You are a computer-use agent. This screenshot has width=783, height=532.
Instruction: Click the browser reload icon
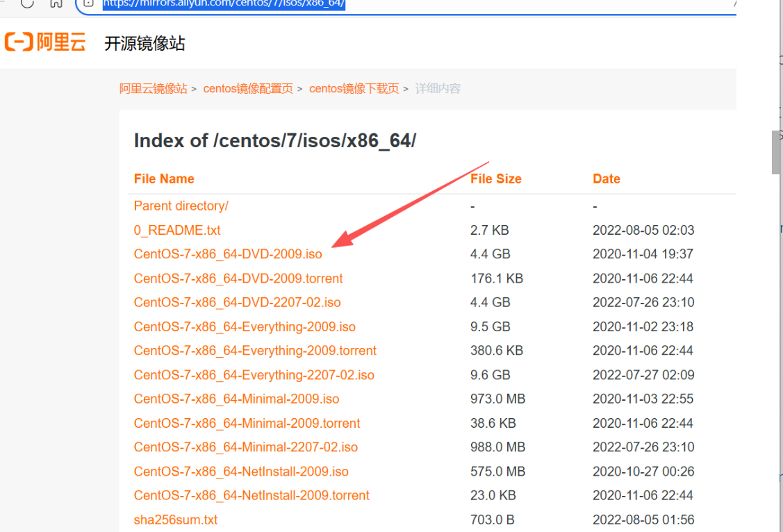27,3
